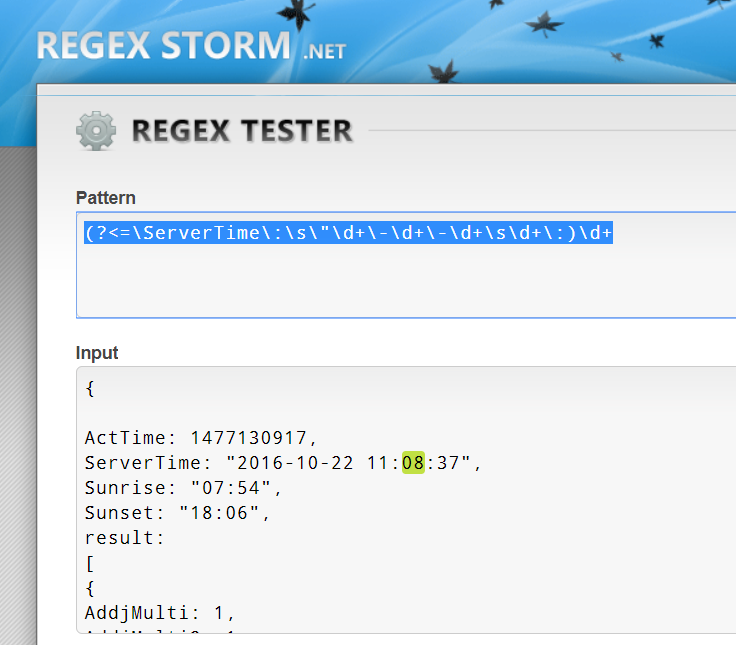Click the highlighted 08 match
Image resolution: width=736 pixels, height=645 pixels.
point(413,463)
